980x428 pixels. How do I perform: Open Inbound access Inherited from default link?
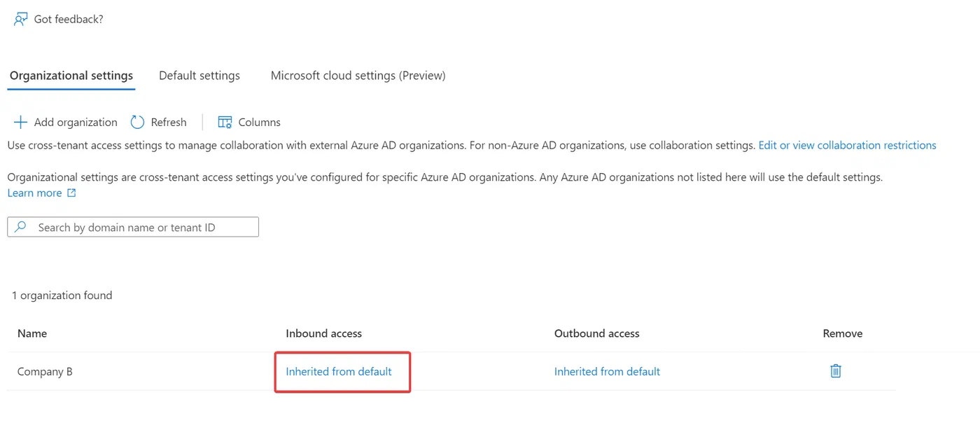(x=339, y=371)
